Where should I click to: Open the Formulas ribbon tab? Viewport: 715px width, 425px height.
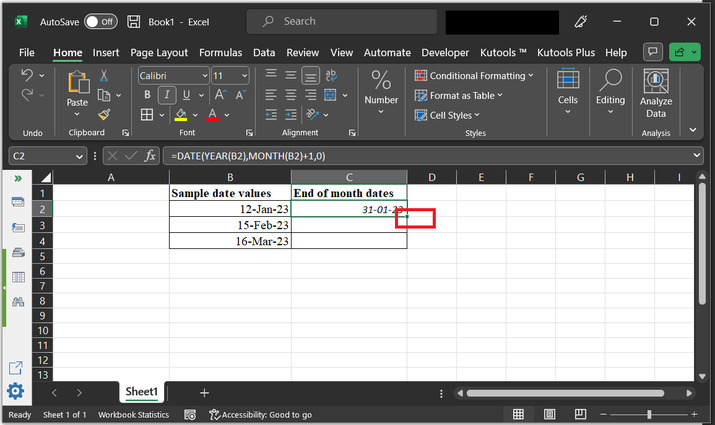[220, 52]
